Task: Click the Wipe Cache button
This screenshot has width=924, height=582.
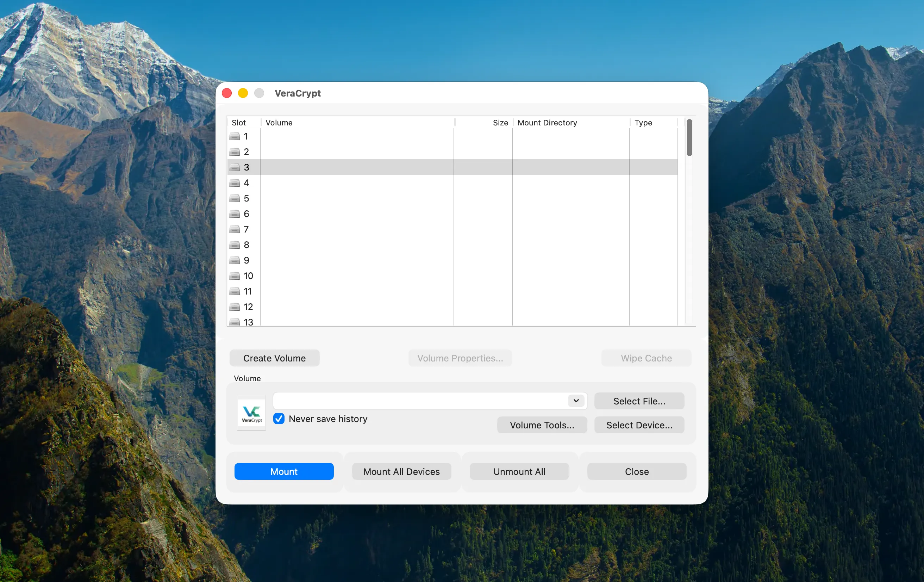Action: 647,358
